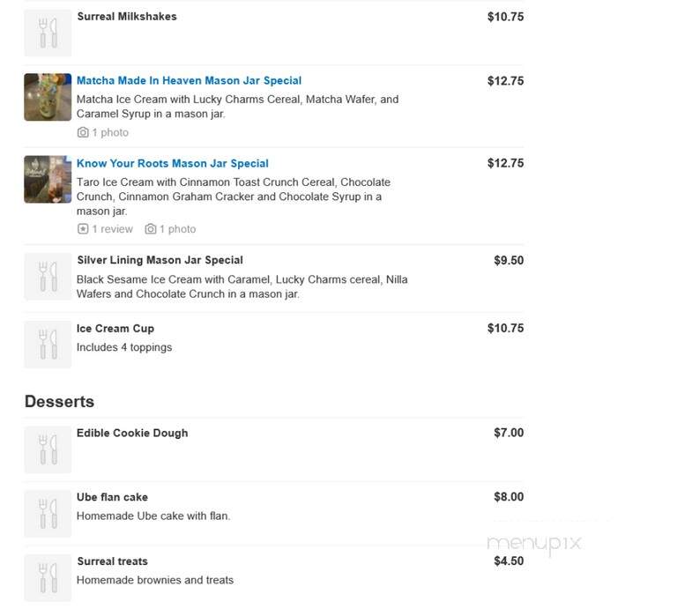Open the Know Your Roots photo thumbnail
This screenshot has height=616, width=692.
[48, 180]
